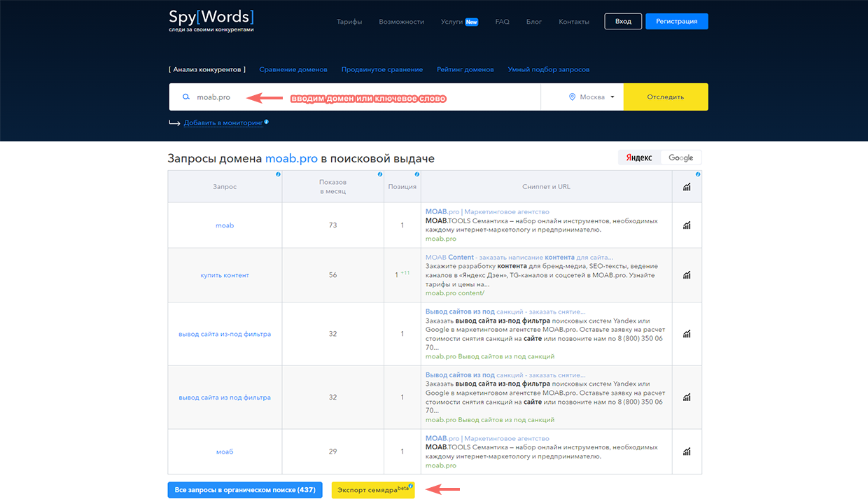This screenshot has height=504, width=868.
Task: Select Анализ конкурентов tab
Action: tap(207, 69)
